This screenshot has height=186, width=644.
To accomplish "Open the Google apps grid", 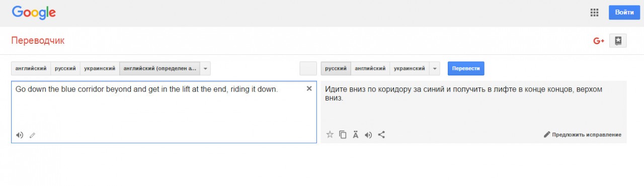I will click(594, 13).
